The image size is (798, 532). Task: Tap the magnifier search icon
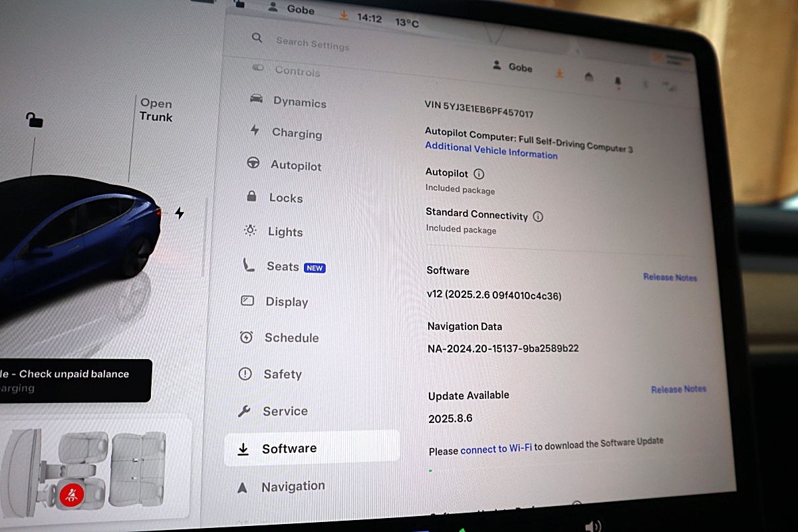pos(257,38)
